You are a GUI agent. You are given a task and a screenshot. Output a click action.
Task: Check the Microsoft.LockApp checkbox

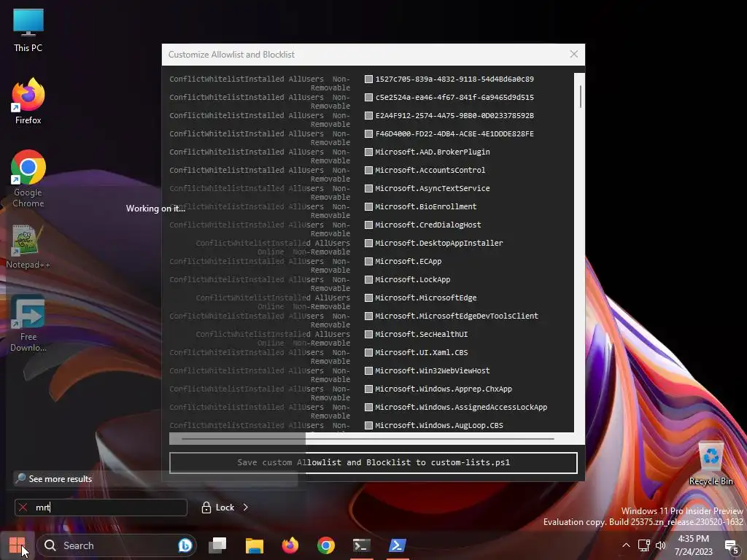[368, 279]
